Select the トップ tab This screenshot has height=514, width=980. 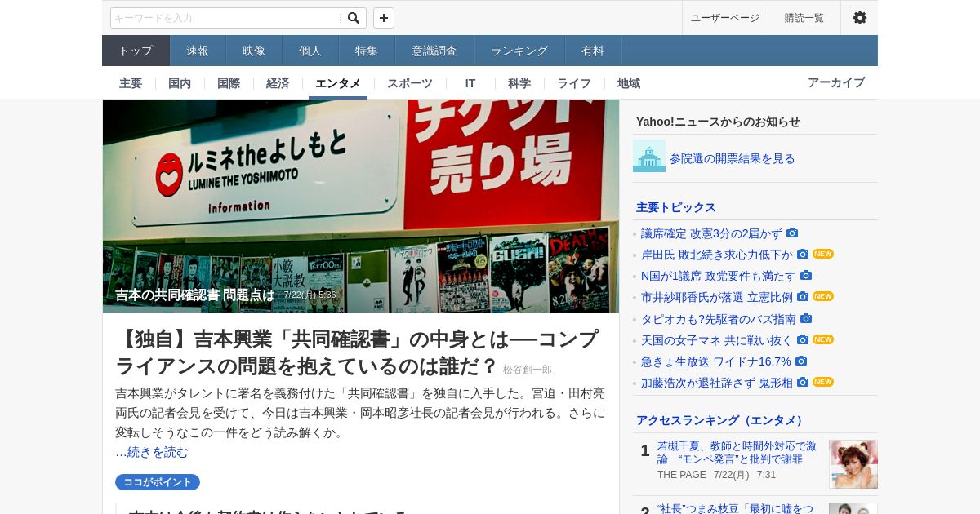(x=136, y=51)
